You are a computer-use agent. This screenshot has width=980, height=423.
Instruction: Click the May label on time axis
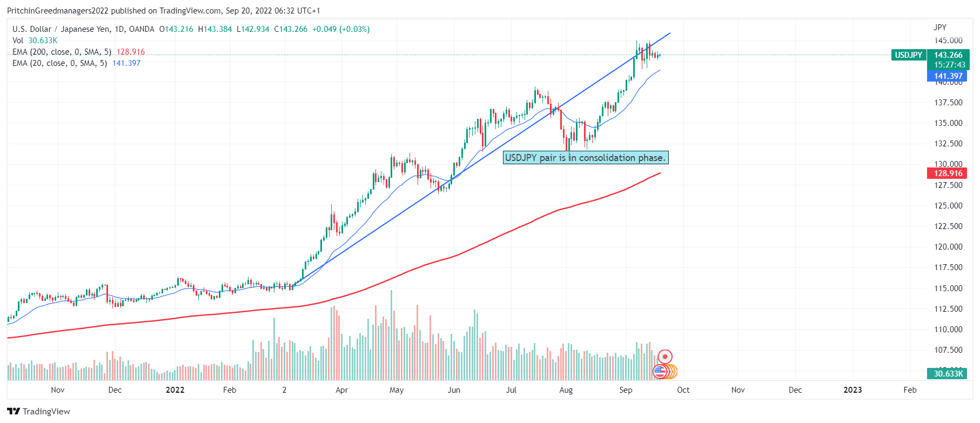[397, 390]
